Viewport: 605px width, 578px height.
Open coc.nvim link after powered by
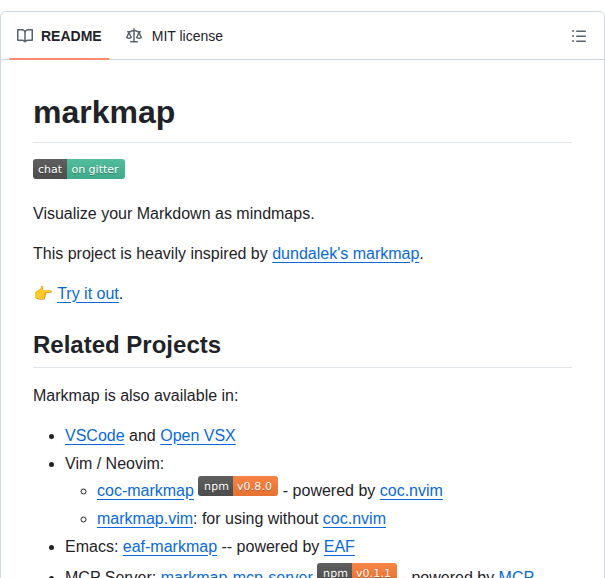pyautogui.click(x=411, y=491)
